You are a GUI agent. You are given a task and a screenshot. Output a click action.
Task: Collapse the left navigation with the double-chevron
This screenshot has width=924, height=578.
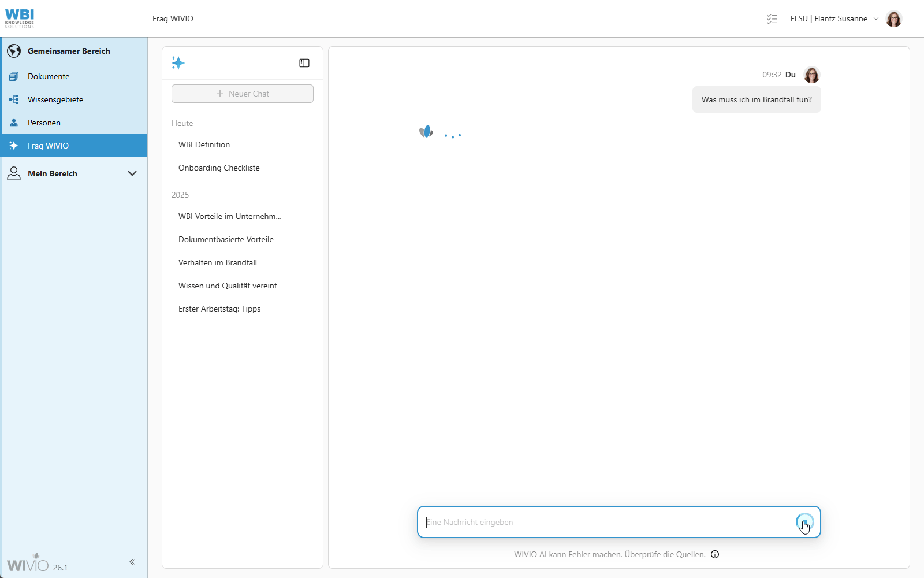pyautogui.click(x=132, y=561)
